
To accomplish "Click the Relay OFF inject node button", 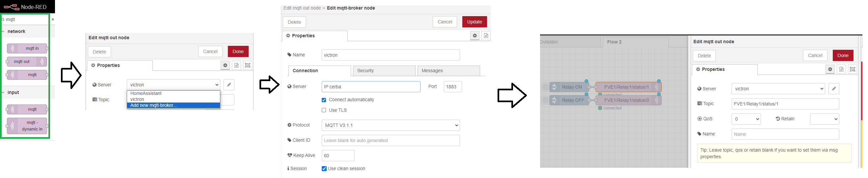I will (x=545, y=100).
